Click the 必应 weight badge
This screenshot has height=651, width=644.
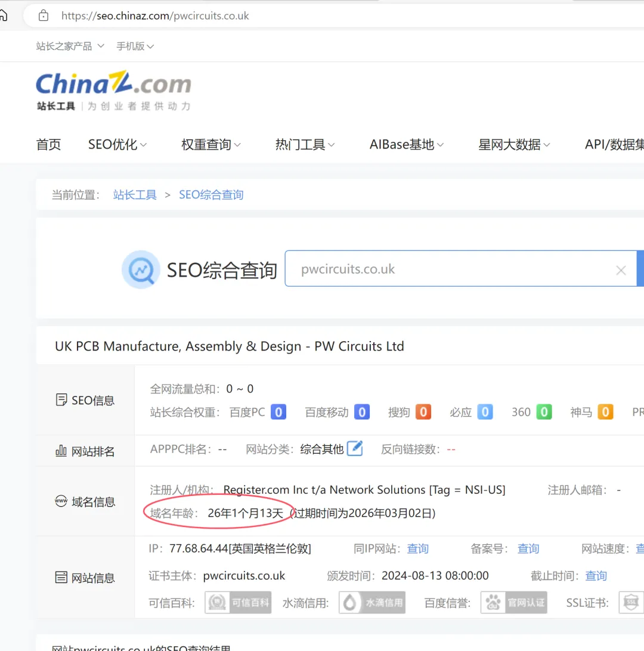(x=485, y=412)
